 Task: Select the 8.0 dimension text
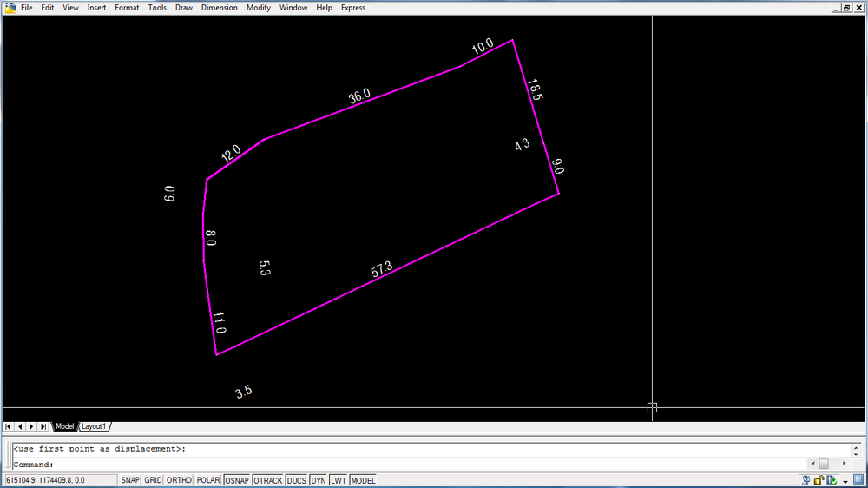[210, 238]
